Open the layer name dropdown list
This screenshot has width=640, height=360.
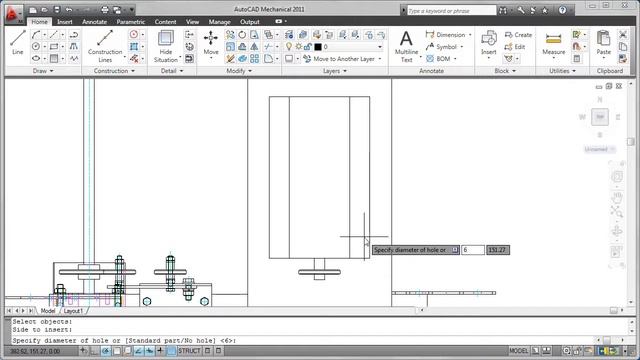click(380, 47)
